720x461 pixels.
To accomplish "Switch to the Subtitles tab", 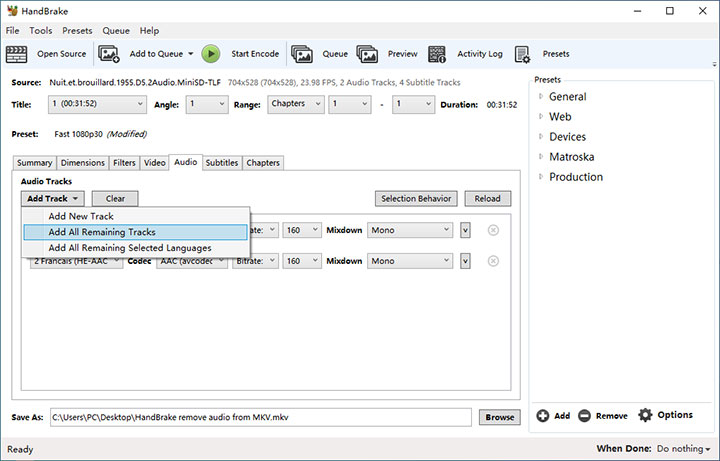I will (x=222, y=163).
